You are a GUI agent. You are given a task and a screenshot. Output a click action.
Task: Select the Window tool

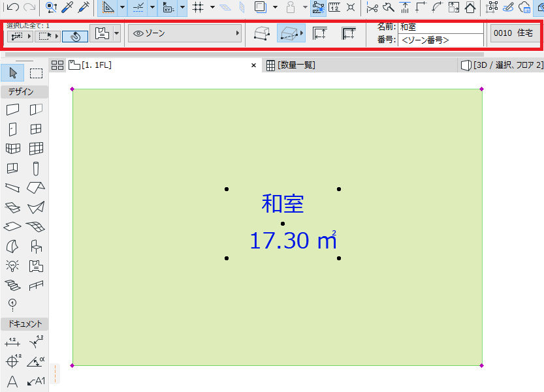[36, 129]
